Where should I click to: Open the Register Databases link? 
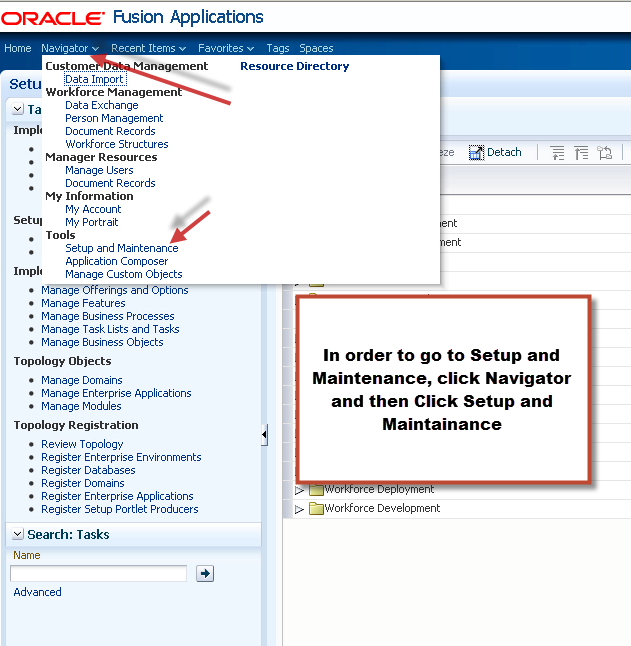(89, 470)
